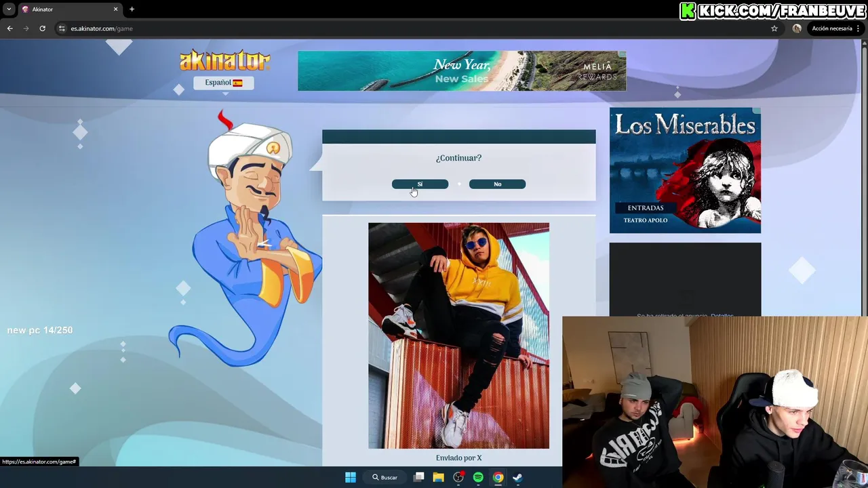
Task: Answer No to ¿Continuar?
Action: point(497,184)
